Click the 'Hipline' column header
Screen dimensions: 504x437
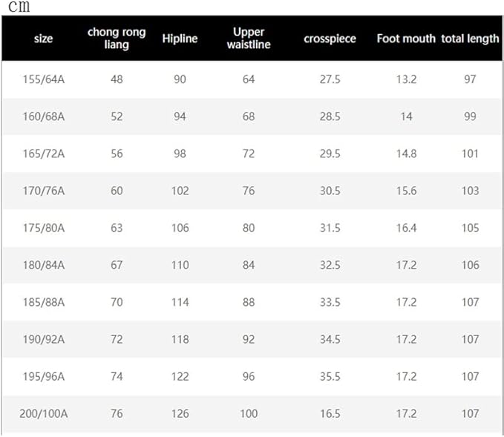coord(180,39)
